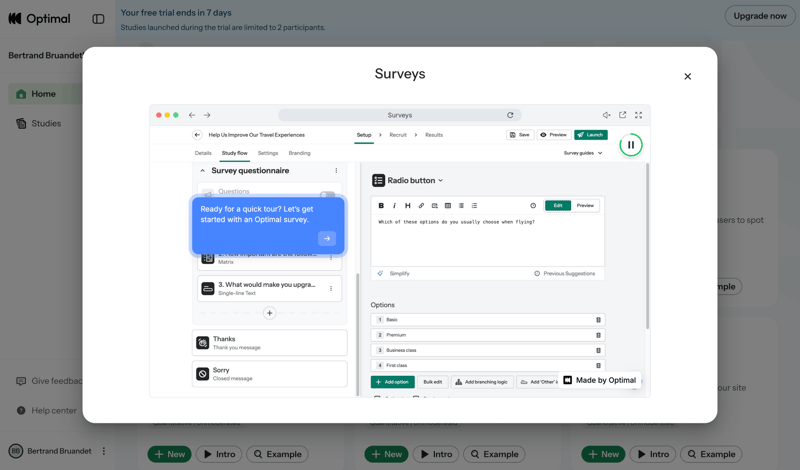Screen dimensions: 800x470
Task: Go to the Branding tab
Action: (299, 153)
